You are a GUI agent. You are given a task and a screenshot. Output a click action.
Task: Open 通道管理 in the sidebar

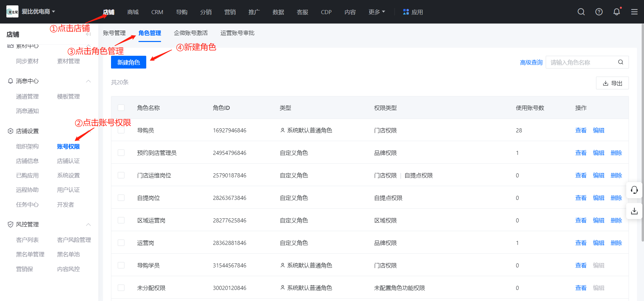tap(27, 96)
